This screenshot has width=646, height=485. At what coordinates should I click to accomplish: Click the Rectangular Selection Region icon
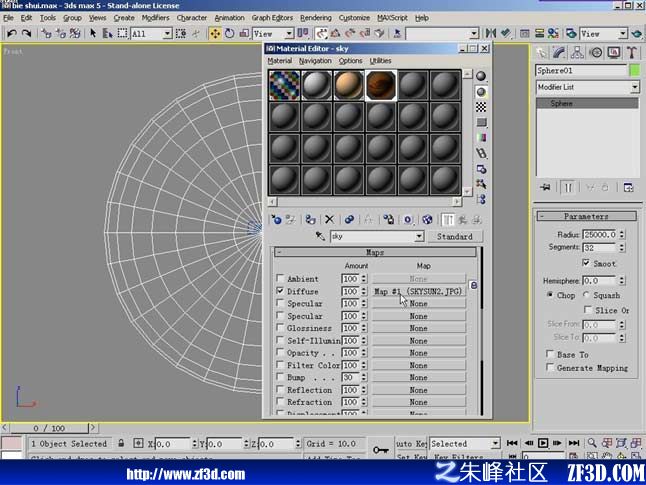click(122, 33)
